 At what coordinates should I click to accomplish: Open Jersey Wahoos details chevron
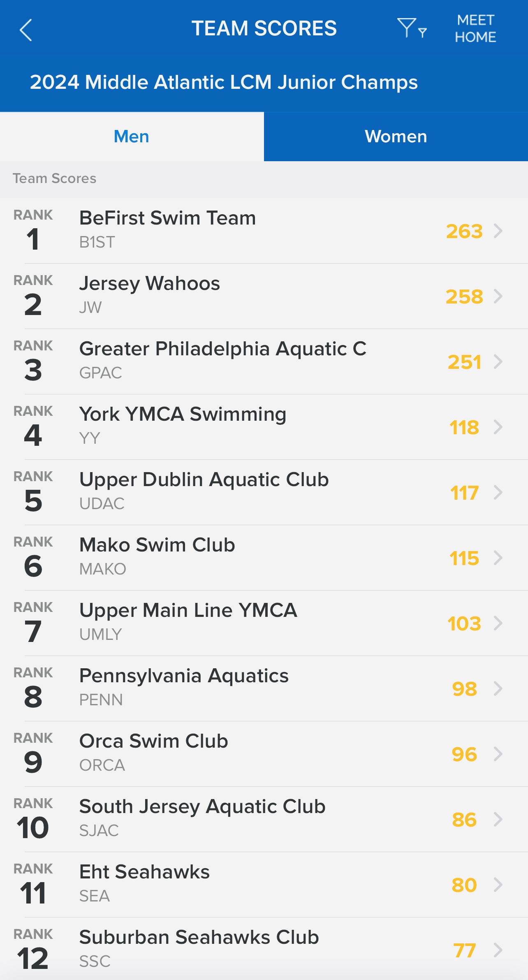[x=498, y=296]
